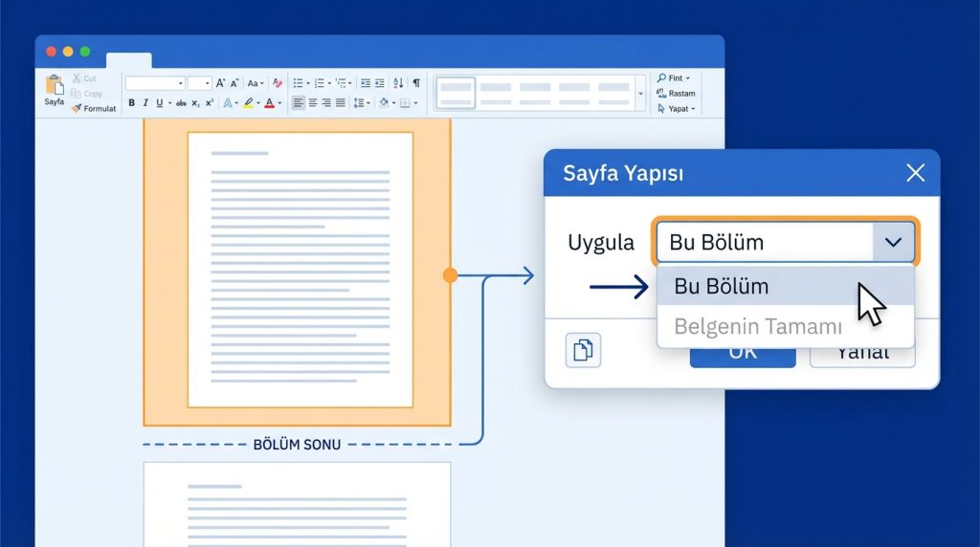The image size is (980, 547).
Task: Click the second page below the section break
Action: click(297, 505)
